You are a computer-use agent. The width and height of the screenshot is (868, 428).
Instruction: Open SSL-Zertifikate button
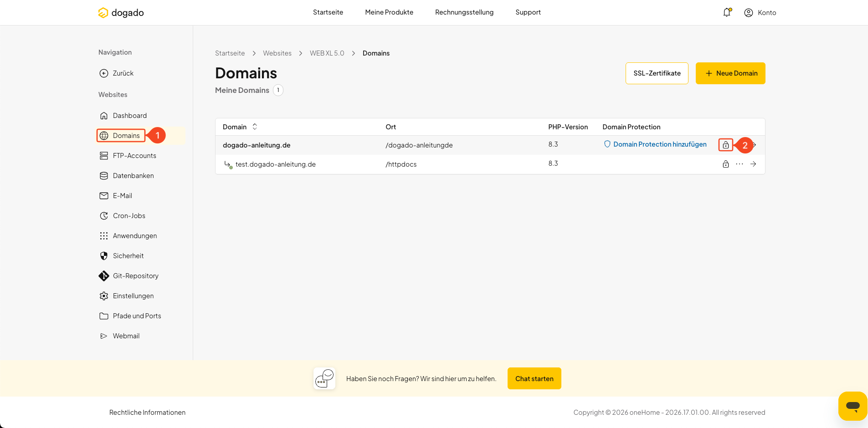coord(657,73)
